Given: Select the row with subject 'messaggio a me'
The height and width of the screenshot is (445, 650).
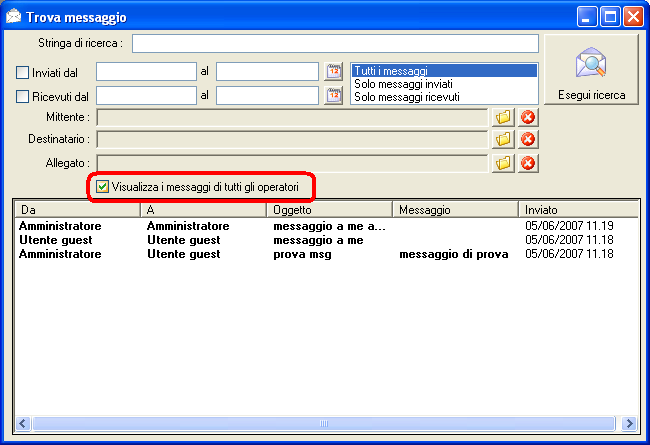Looking at the screenshot, I should coord(327,240).
